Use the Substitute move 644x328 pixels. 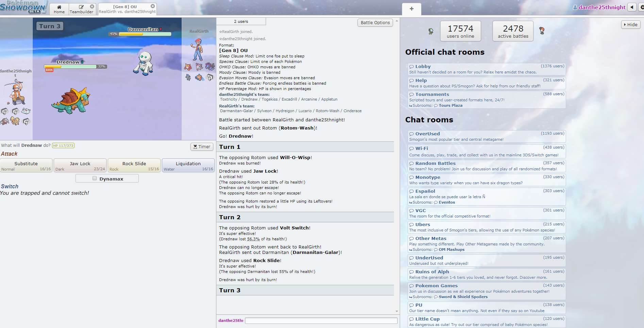pos(26,165)
